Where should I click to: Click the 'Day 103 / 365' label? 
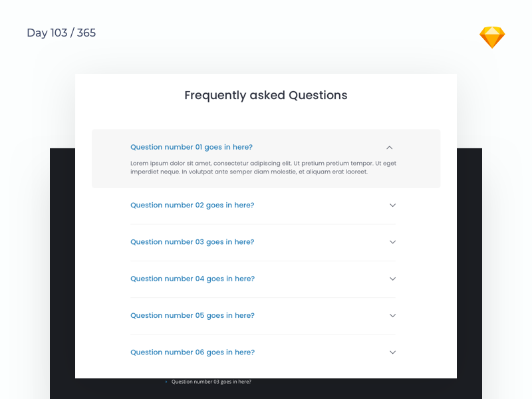click(x=61, y=33)
